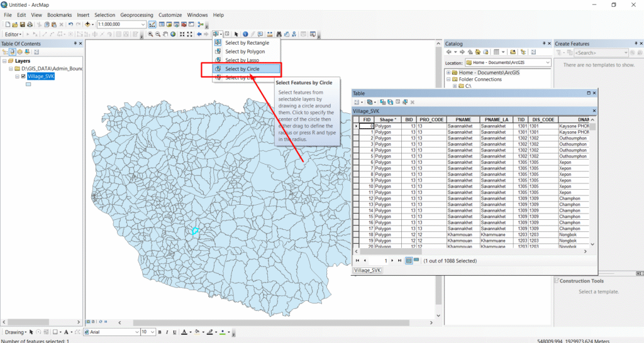Open the Drawing menu button

[16, 332]
